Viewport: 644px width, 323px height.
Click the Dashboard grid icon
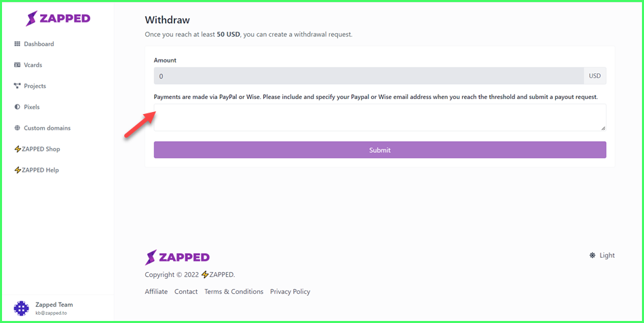[x=17, y=44]
